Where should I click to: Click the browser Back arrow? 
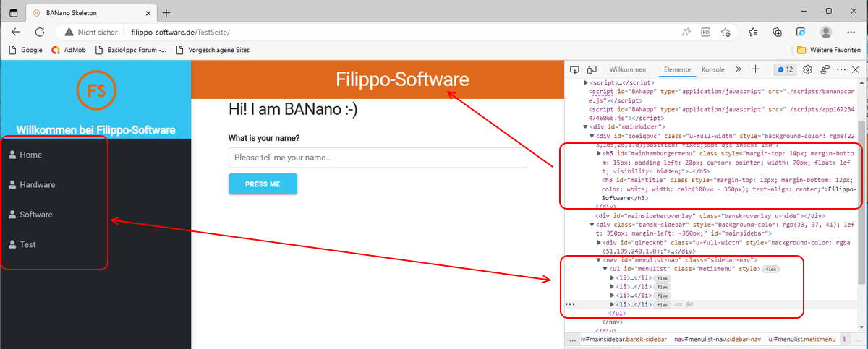[x=16, y=32]
